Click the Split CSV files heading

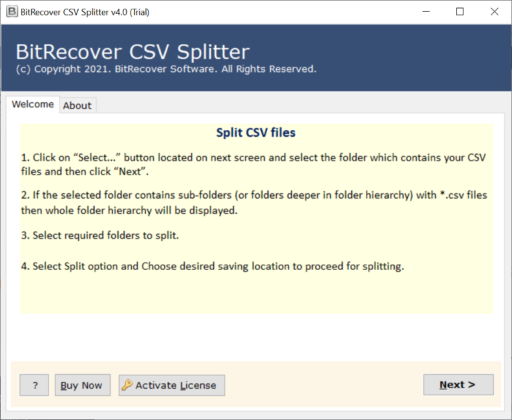pyautogui.click(x=256, y=133)
